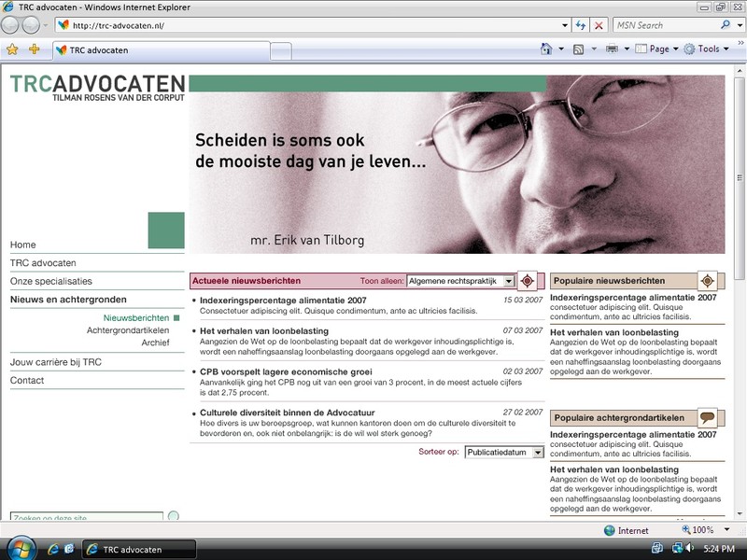Image resolution: width=747 pixels, height=560 pixels.
Task: Expand the IE Tools menu
Action: tap(707, 49)
